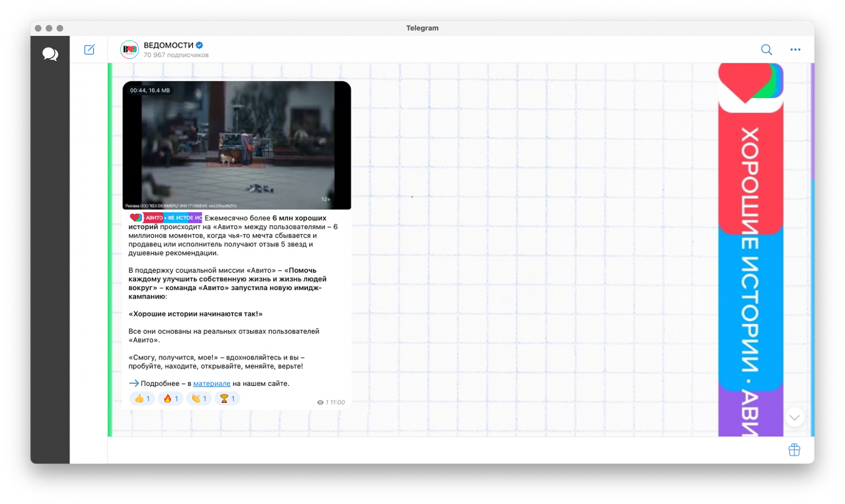
Task: Click the line «Хорошие истории начинаются так!»
Action: tap(196, 314)
